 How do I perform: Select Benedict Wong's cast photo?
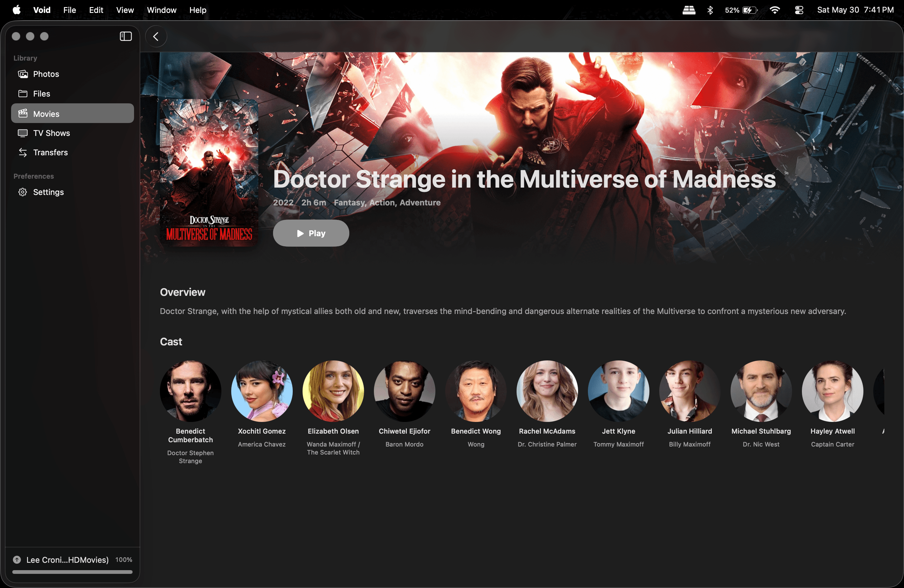[x=476, y=391]
